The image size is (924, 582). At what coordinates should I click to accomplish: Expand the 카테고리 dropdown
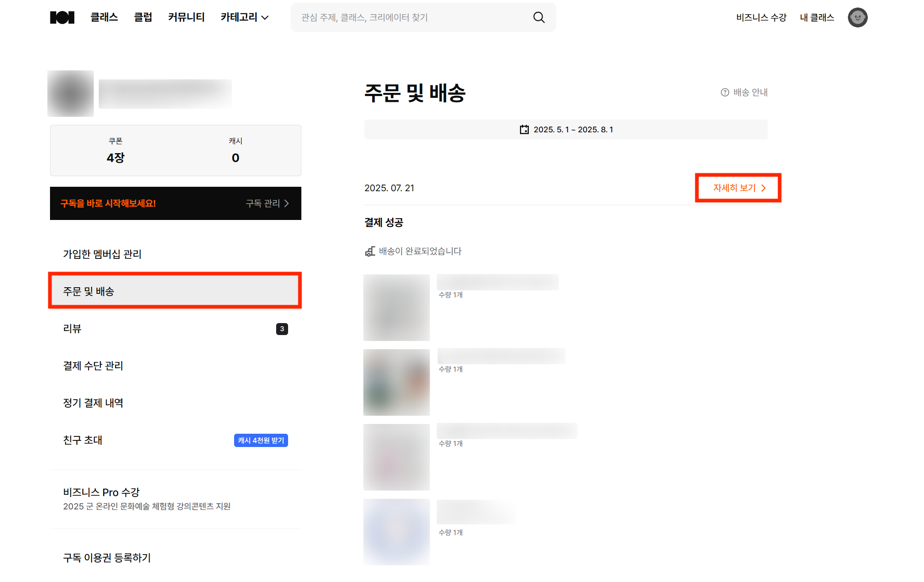point(245,17)
